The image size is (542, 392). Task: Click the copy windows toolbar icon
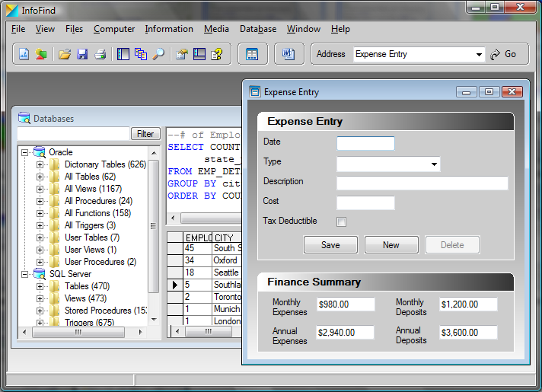(141, 54)
